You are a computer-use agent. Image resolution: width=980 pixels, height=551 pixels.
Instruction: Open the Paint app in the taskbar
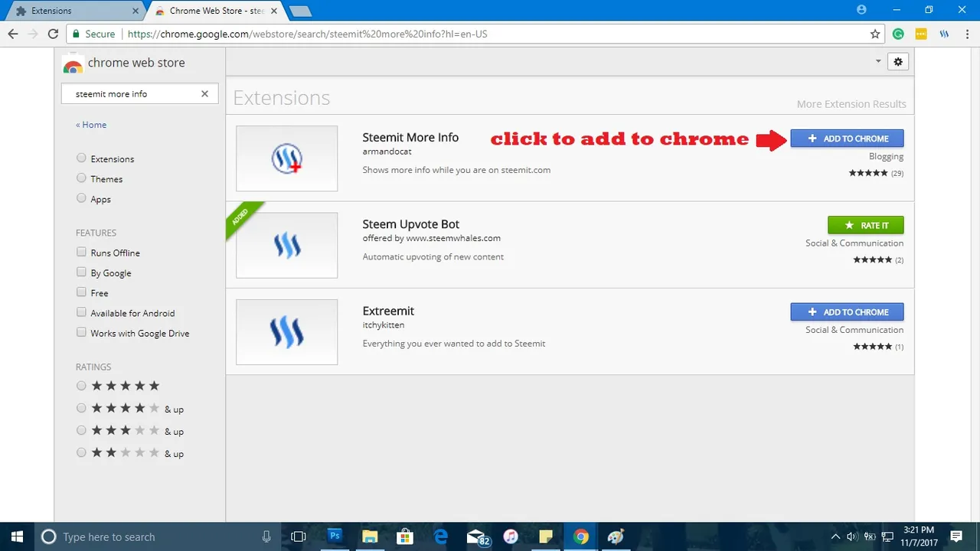616,536
